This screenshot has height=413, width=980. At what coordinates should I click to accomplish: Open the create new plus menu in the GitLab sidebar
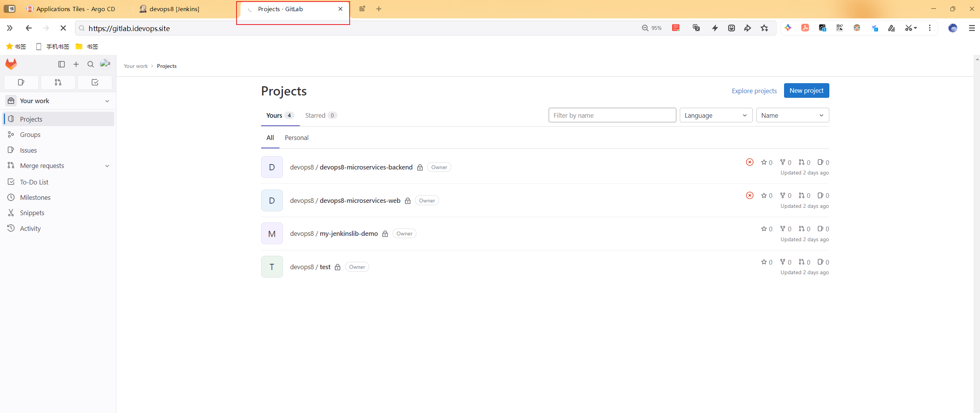coord(76,64)
